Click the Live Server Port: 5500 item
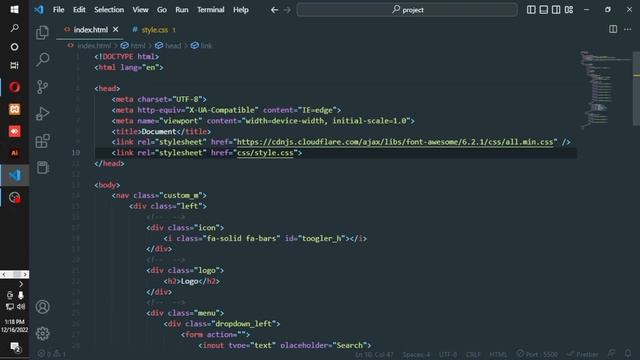Screen dimensions: 640x360 (x=536, y=354)
